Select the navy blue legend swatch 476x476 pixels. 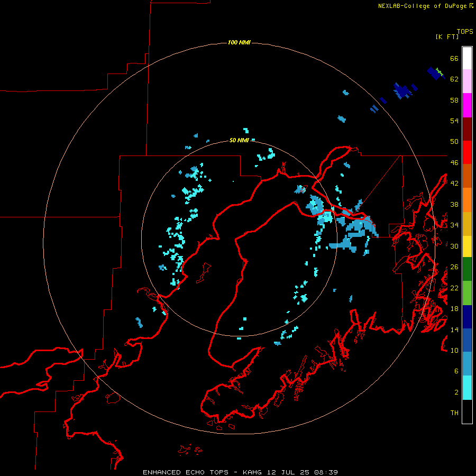[x=467, y=317]
